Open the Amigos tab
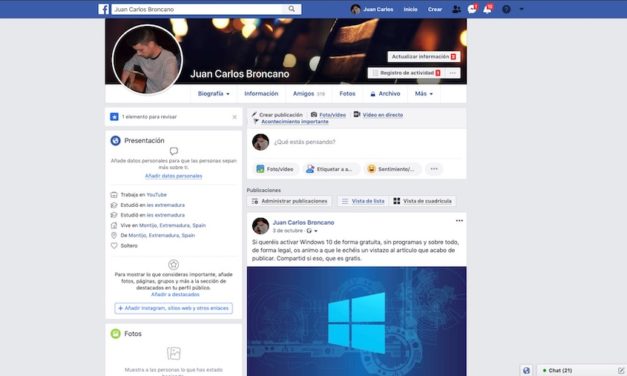 pos(309,94)
